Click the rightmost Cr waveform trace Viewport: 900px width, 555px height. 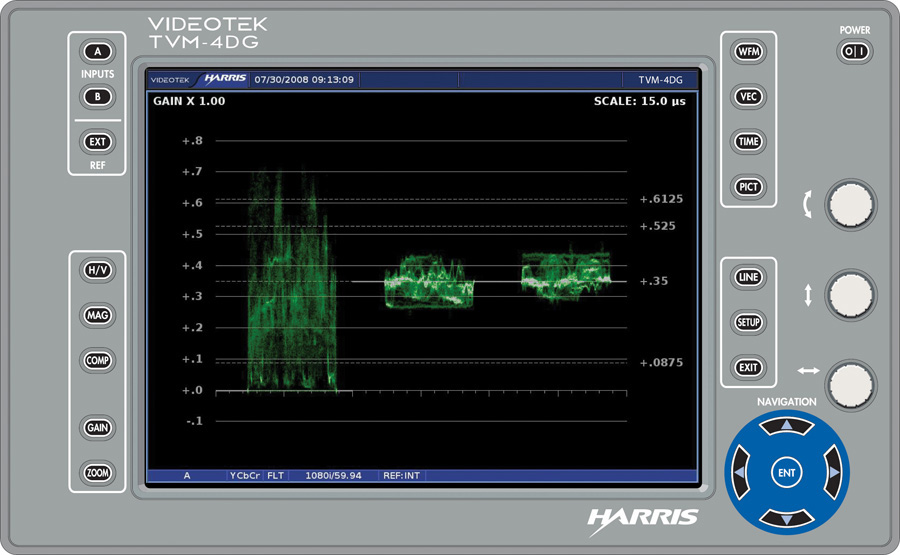point(566,275)
